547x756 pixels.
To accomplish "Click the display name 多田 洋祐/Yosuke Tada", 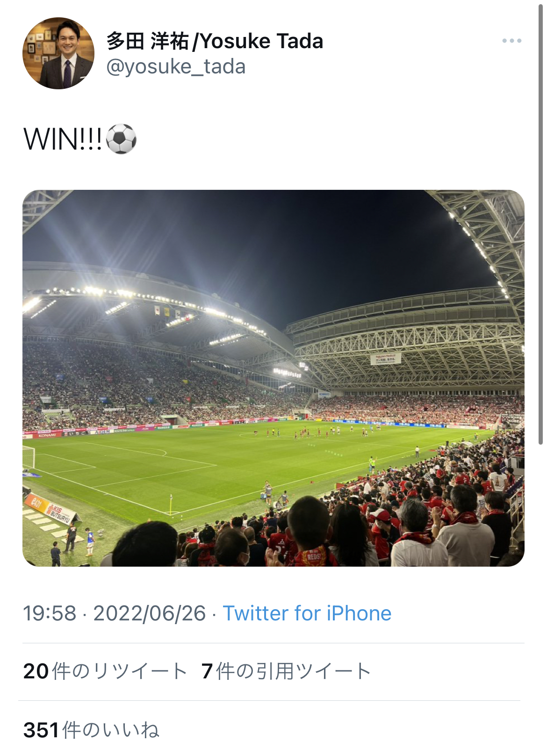I will (x=215, y=41).
